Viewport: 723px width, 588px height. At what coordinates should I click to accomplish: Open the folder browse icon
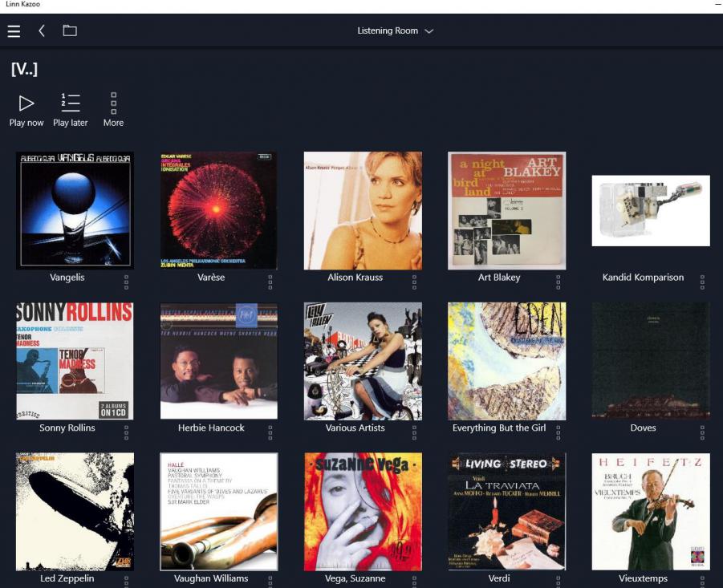70,31
